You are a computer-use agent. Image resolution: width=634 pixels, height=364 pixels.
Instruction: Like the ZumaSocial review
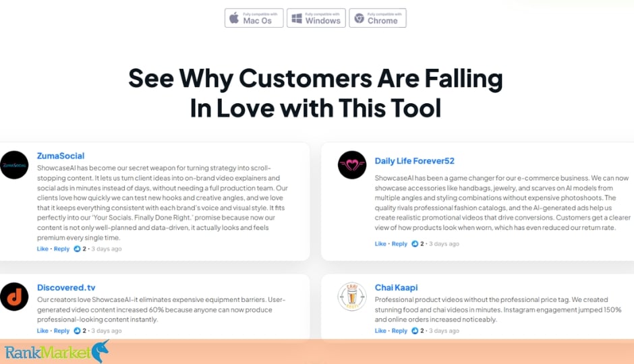[42, 249]
